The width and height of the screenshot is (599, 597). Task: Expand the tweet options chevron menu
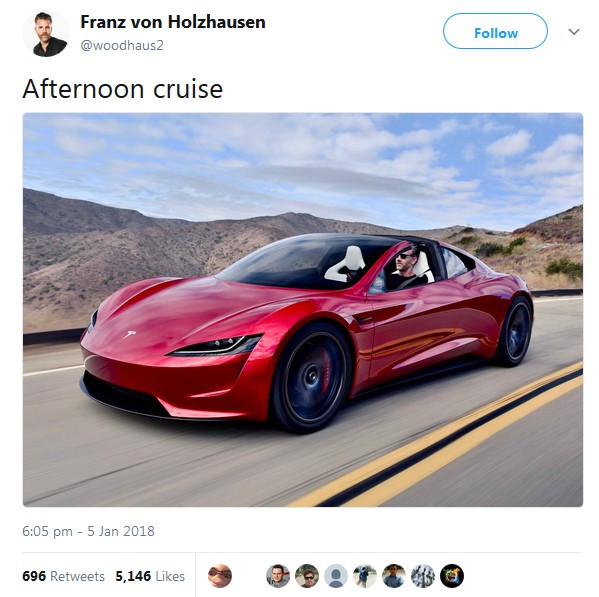(574, 32)
